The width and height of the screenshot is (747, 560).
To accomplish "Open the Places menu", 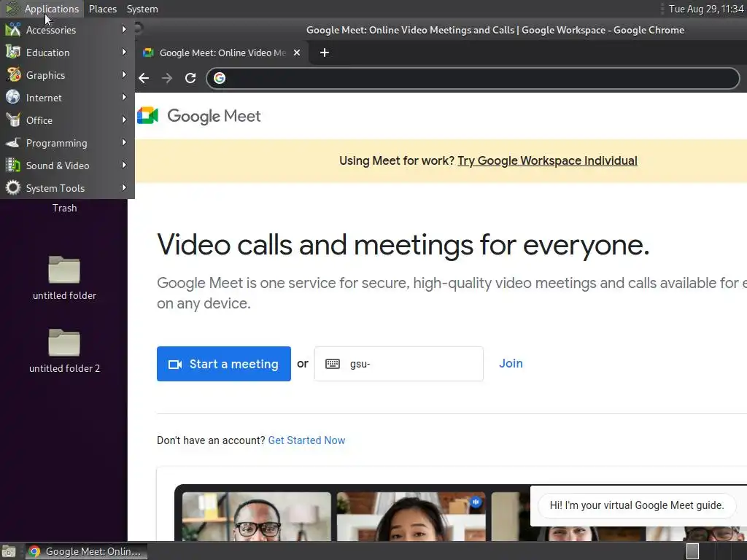I will pos(102,9).
